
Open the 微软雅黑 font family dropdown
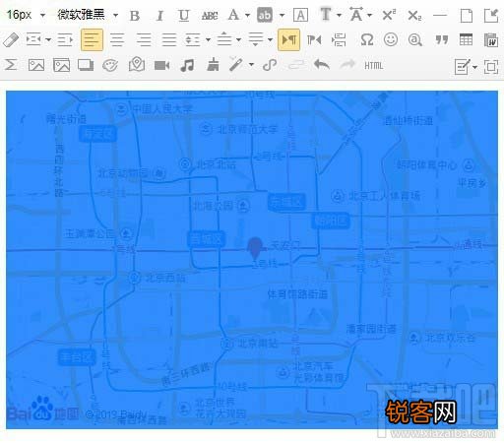point(88,15)
